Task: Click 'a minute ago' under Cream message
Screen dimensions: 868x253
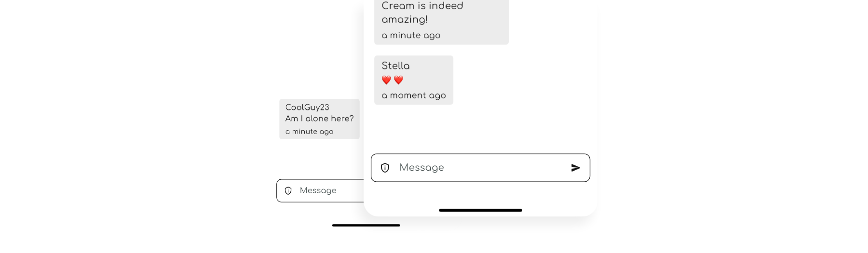Action: tap(411, 35)
